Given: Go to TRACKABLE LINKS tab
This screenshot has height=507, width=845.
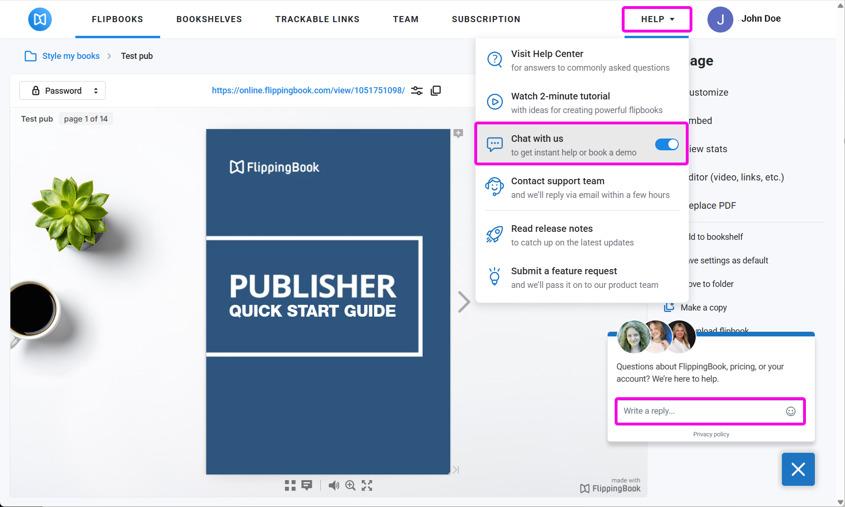Looking at the screenshot, I should (x=317, y=19).
